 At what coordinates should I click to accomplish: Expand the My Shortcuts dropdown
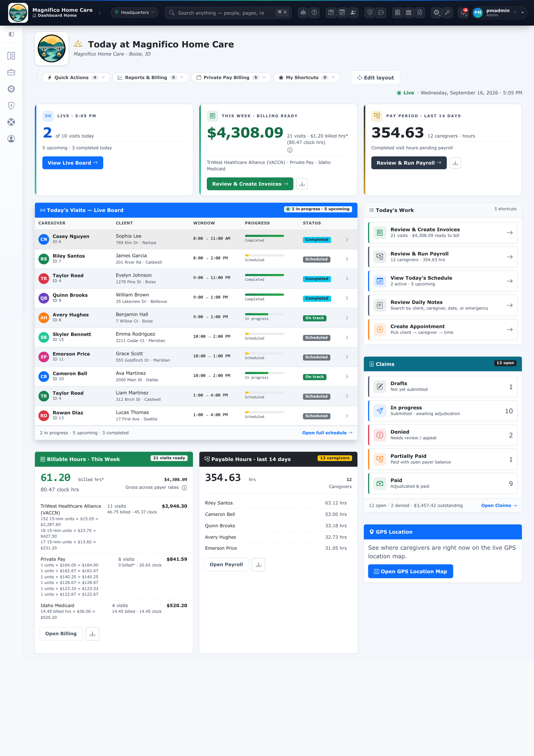[307, 78]
